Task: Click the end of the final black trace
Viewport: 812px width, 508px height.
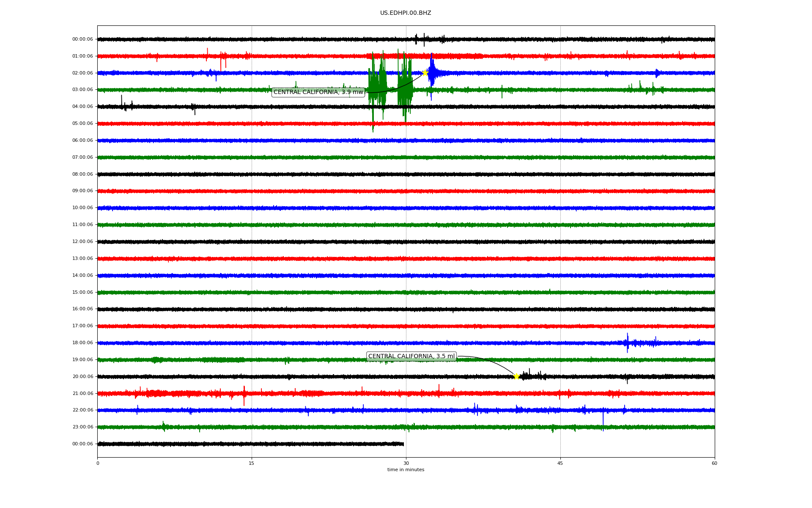Action: coord(403,444)
